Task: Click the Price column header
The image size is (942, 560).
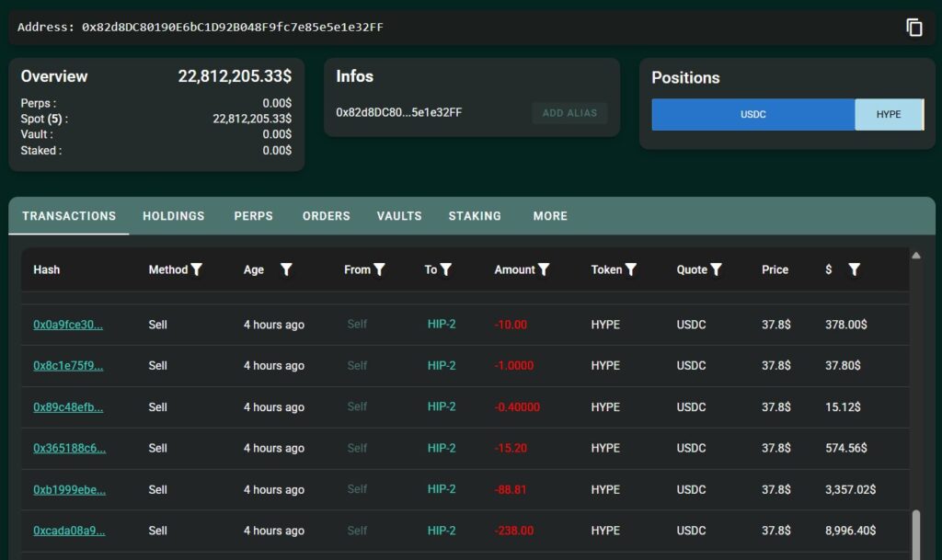Action: click(775, 269)
